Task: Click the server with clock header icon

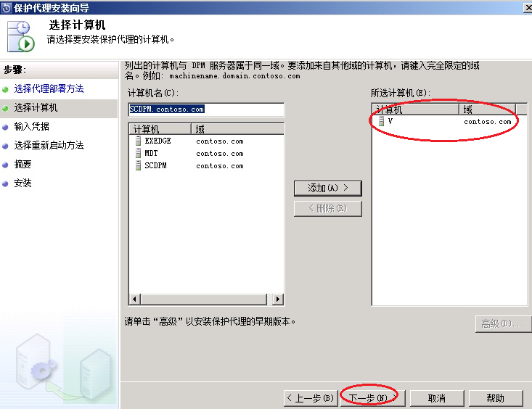Action: 21,37
